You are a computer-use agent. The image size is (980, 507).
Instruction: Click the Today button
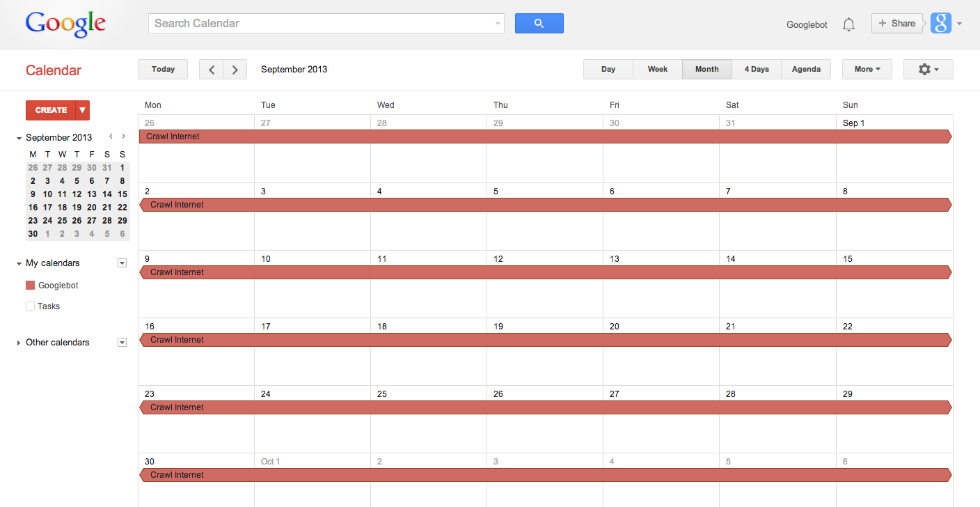tap(163, 69)
